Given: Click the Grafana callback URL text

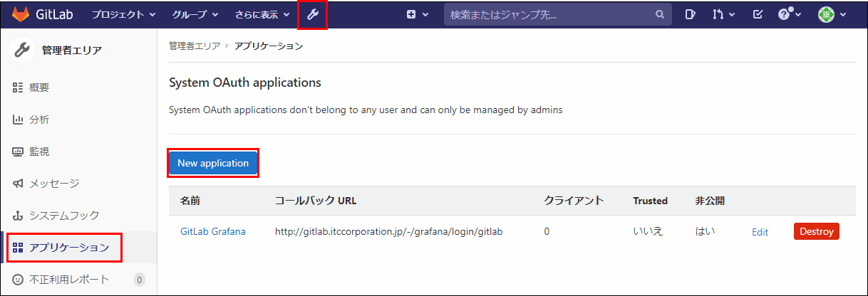Looking at the screenshot, I should [x=389, y=232].
